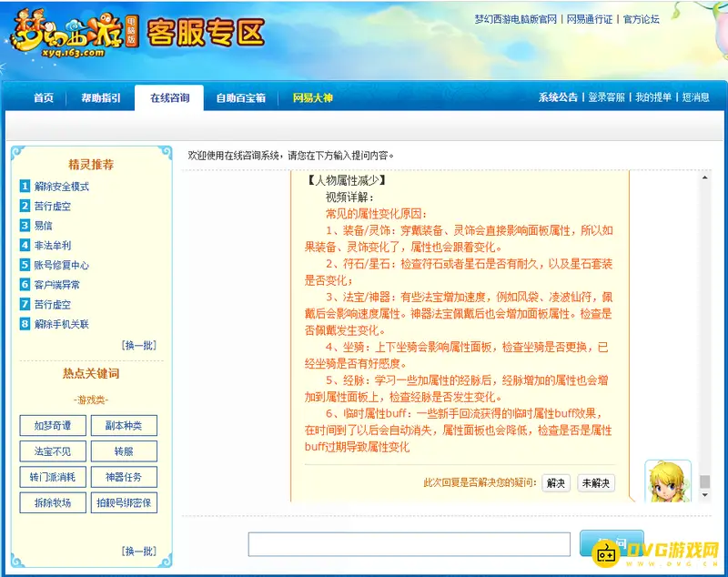Click the blonde character avatar in chat
The image size is (728, 577).
[668, 481]
